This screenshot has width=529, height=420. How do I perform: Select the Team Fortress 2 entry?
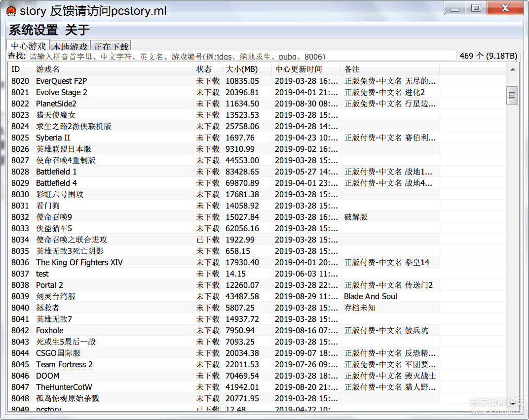tap(64, 364)
